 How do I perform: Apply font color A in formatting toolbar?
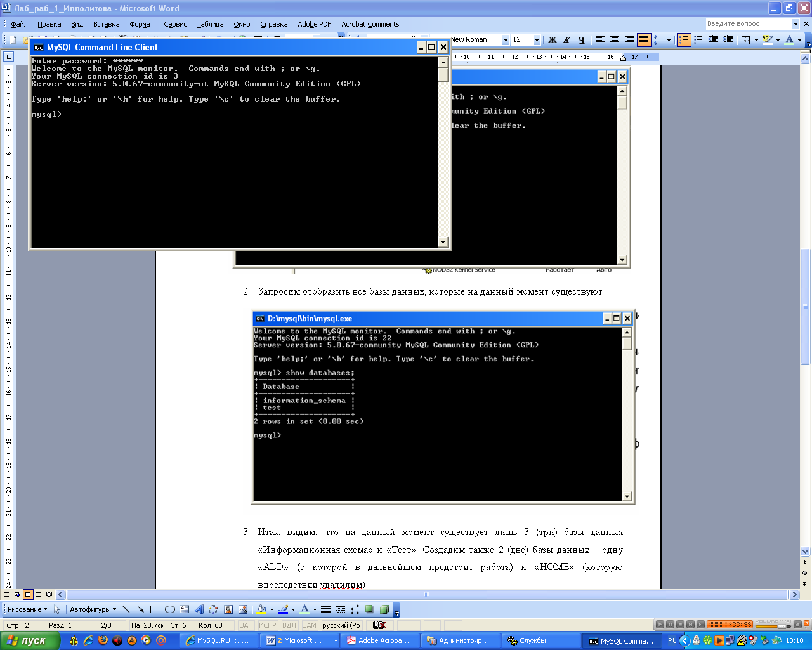tap(789, 39)
